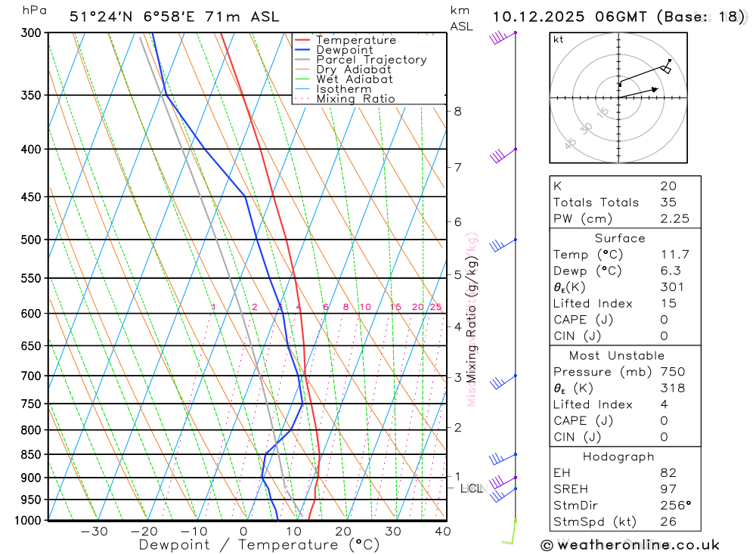Click the blue wind barb at 700 hPa

[503, 382]
